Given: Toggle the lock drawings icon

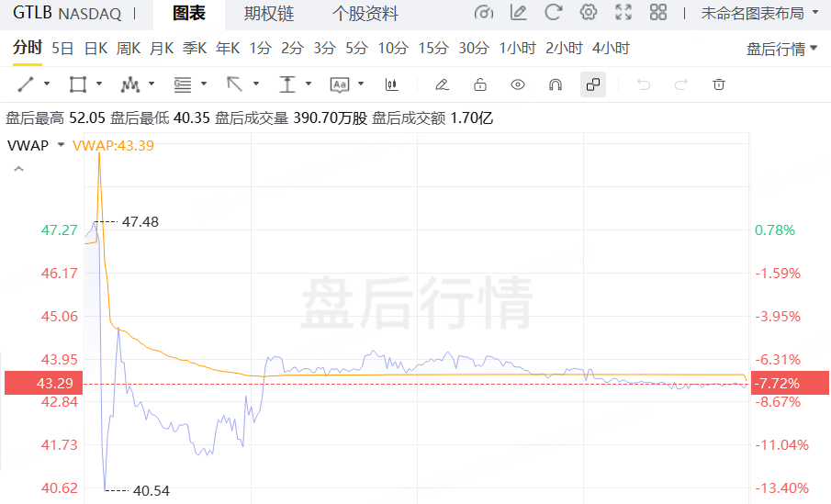Looking at the screenshot, I should pyautogui.click(x=479, y=84).
